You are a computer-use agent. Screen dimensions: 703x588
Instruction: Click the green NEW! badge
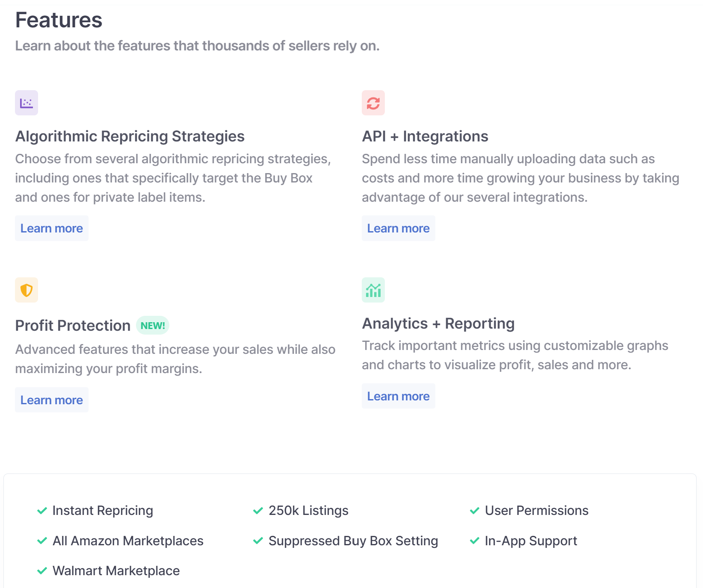(x=153, y=326)
